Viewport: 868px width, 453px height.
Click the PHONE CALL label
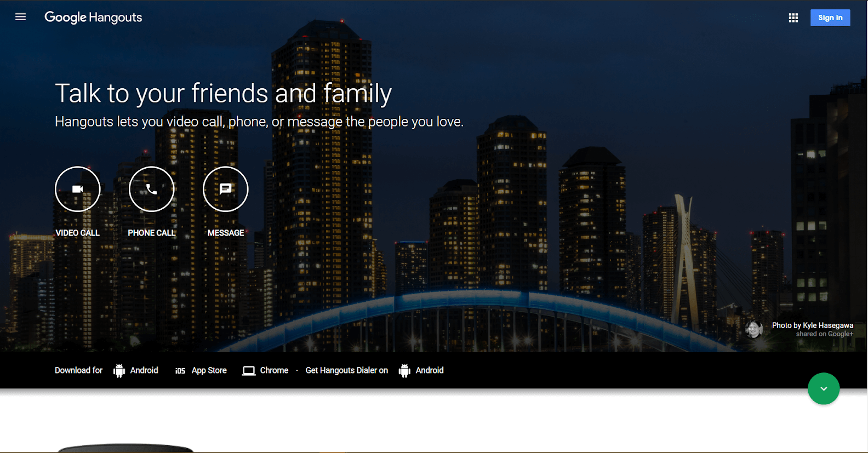tap(152, 233)
